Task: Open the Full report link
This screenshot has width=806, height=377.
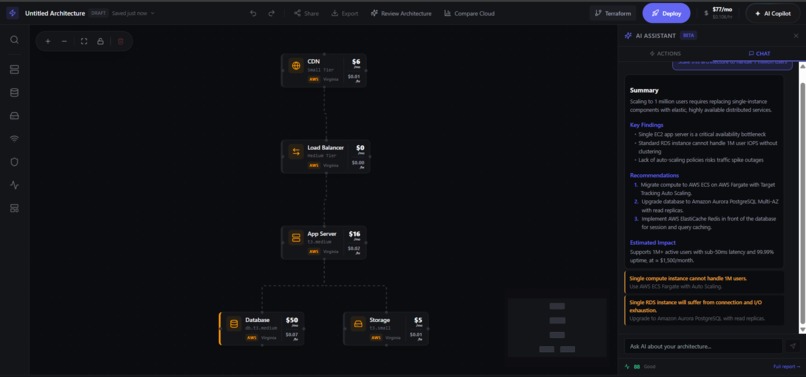Action: (x=786, y=367)
